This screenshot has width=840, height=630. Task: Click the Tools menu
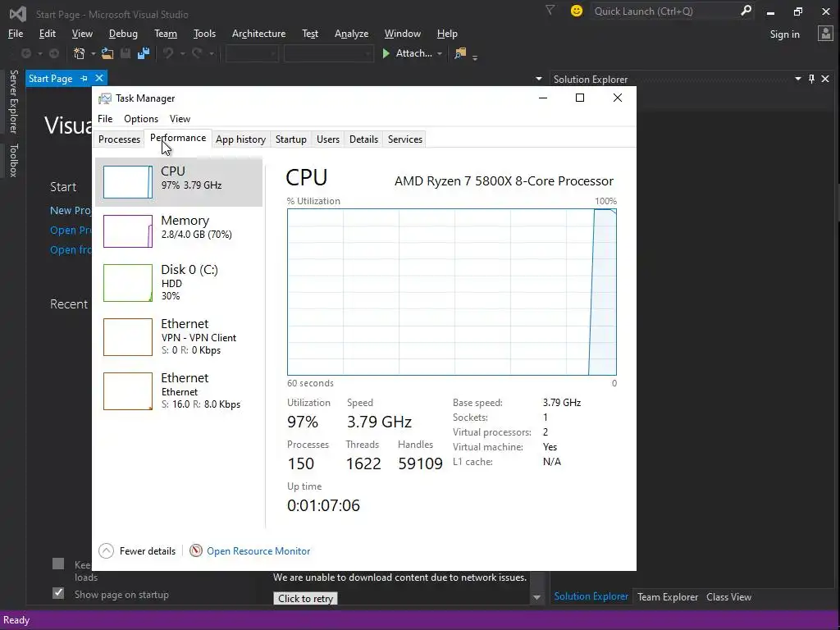204,34
